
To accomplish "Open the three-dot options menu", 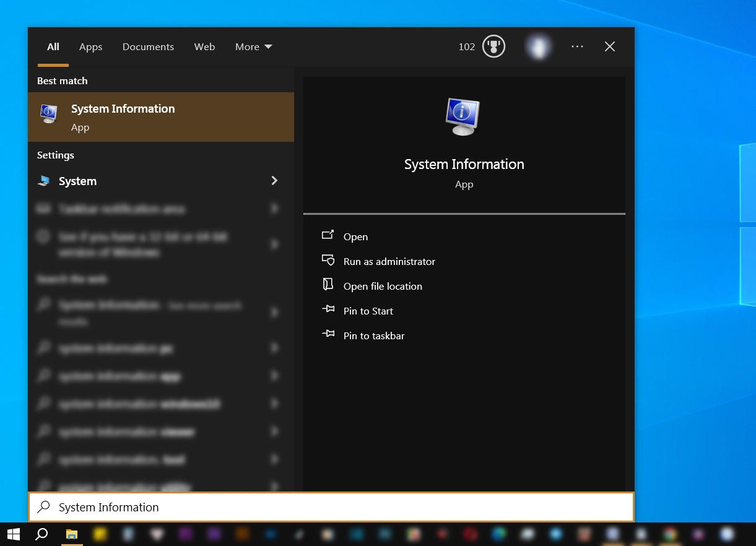I will click(577, 46).
